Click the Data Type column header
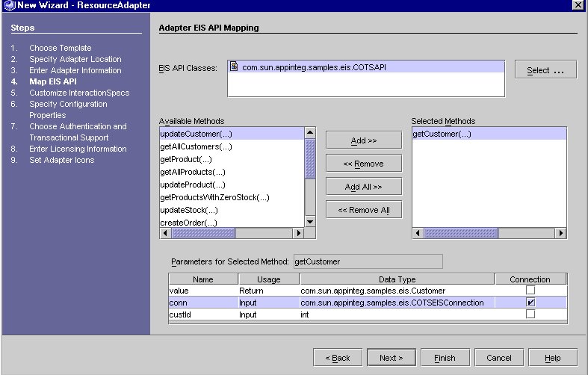Screen dimensions: 588x375 pos(397,279)
